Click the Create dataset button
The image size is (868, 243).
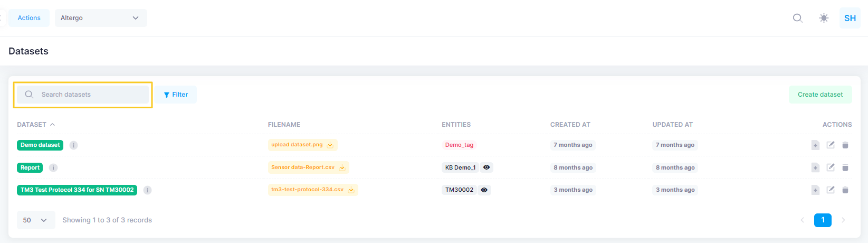coord(820,95)
